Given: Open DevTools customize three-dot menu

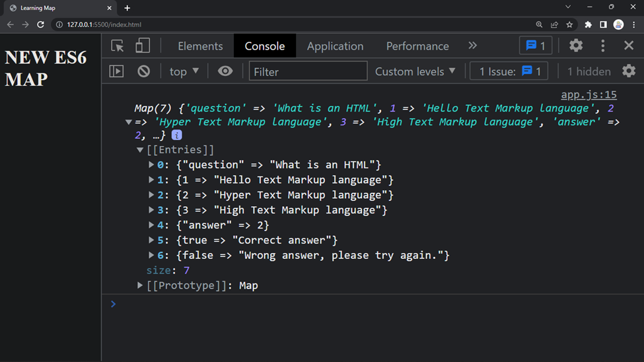Looking at the screenshot, I should click(603, 46).
